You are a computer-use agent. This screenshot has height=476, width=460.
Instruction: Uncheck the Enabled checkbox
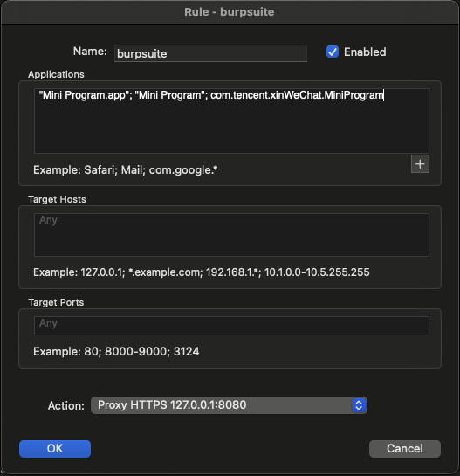333,52
